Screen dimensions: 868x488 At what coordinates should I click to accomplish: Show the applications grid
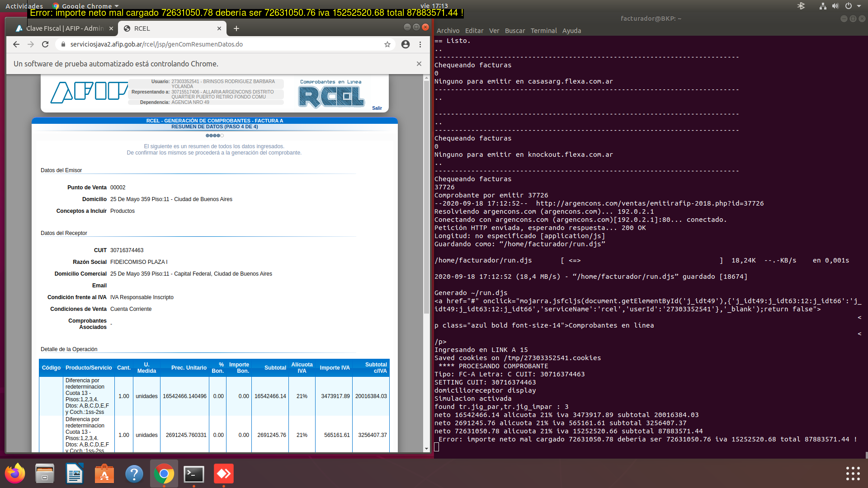click(x=853, y=474)
